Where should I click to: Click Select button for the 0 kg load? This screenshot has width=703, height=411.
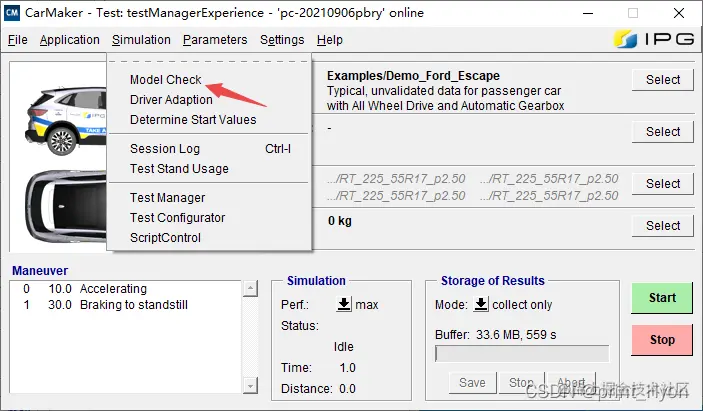663,225
